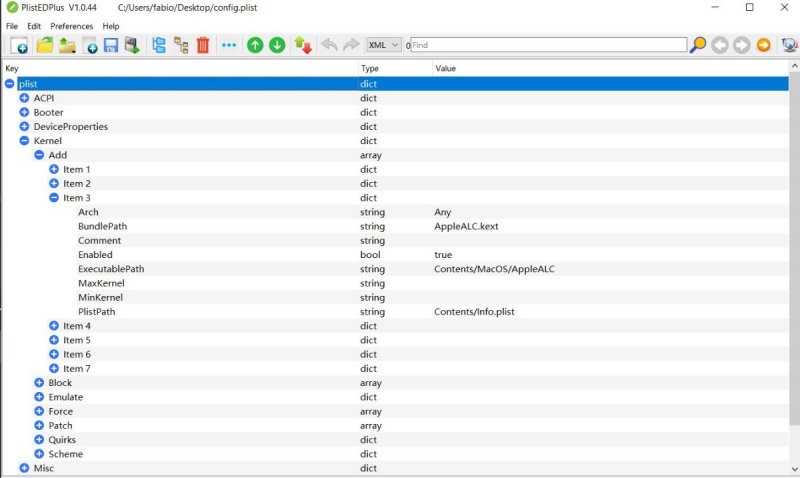800x478 pixels.
Task: Collapse the Item 3 dict entry
Action: coord(54,198)
